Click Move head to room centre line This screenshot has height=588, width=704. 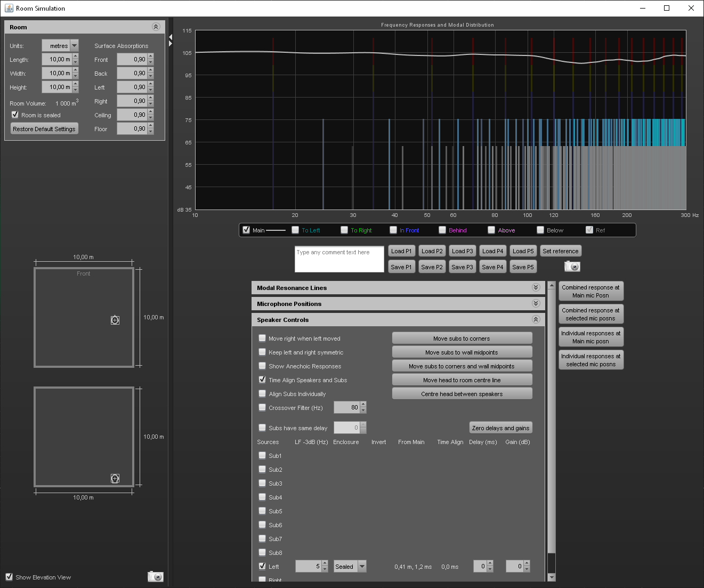462,380
